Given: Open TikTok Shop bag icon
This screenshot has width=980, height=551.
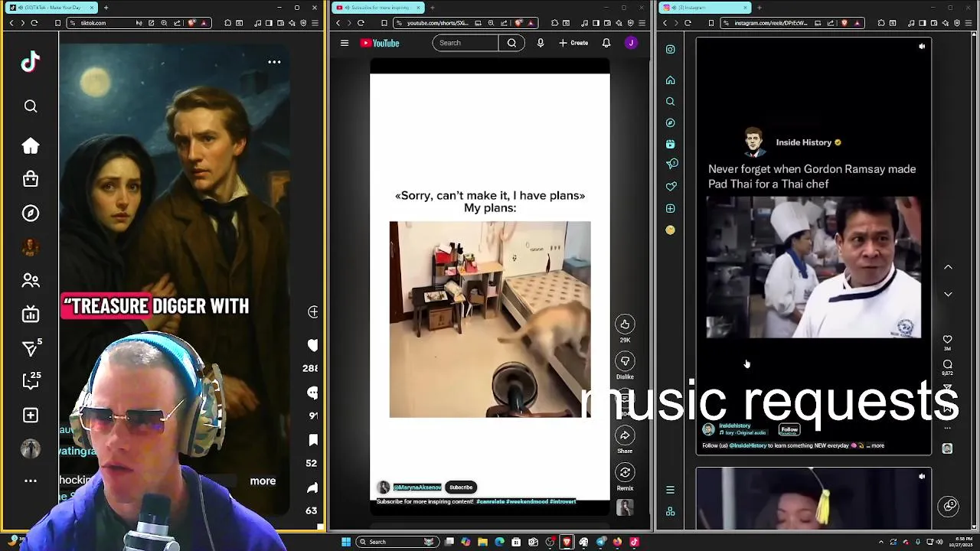Looking at the screenshot, I should 31,179.
